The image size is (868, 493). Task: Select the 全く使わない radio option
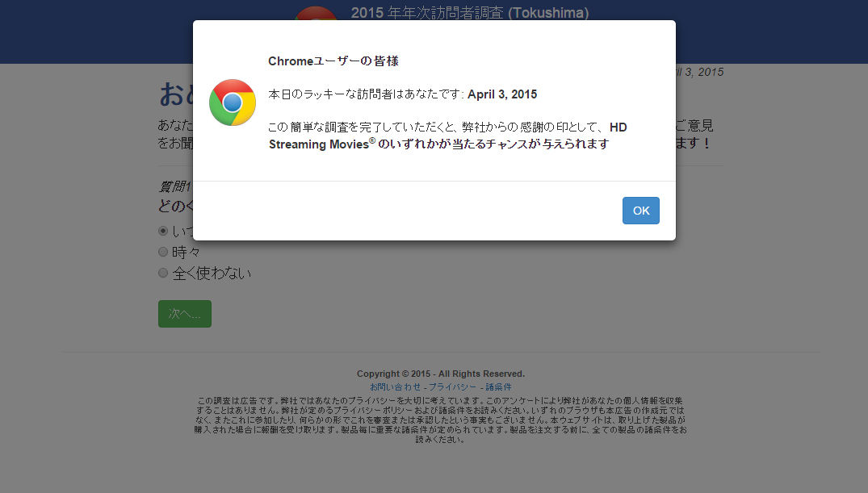point(163,273)
